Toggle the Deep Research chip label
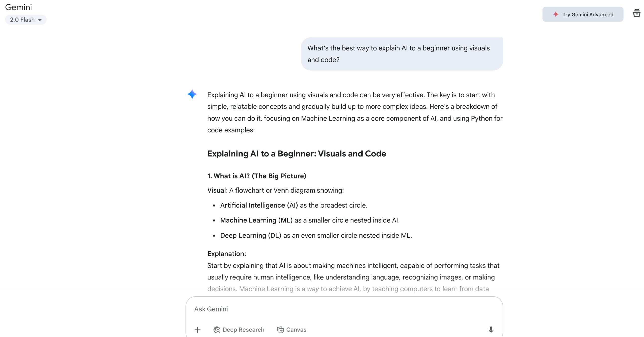Image resolution: width=644 pixels, height=337 pixels. point(244,330)
